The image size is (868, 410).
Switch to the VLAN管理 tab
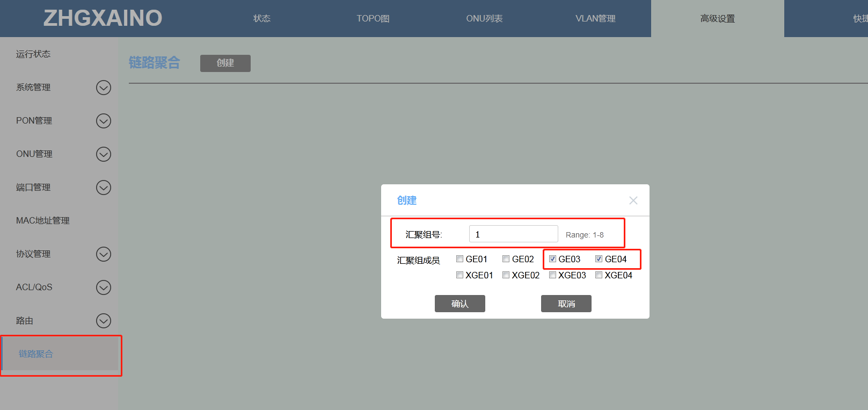pos(595,19)
